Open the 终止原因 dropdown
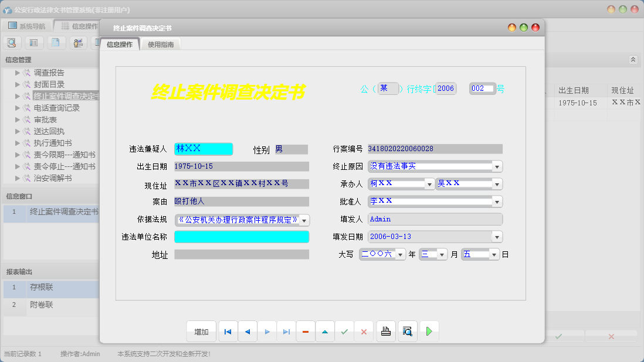The width and height of the screenshot is (644, 362). click(x=497, y=166)
